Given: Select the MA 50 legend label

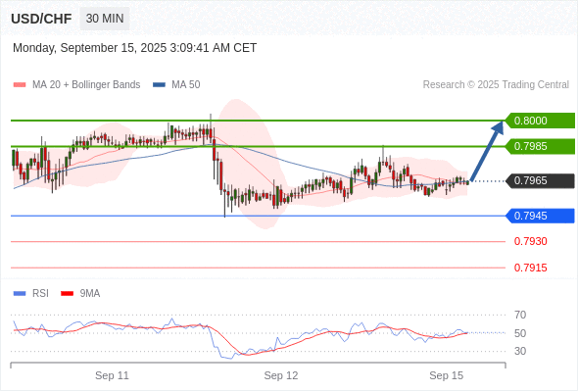Looking at the screenshot, I should [186, 85].
